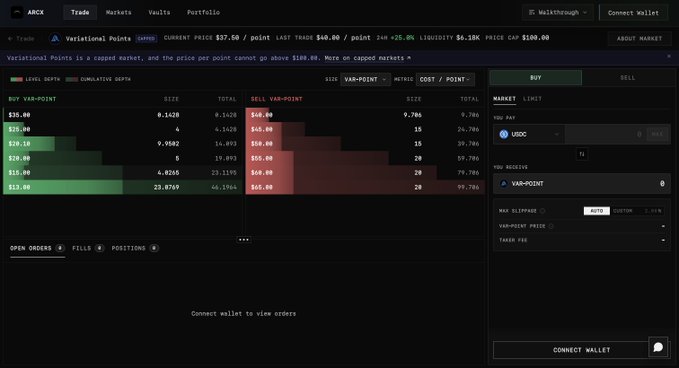
Task: Go to the Markets nav tab
Action: pos(119,13)
